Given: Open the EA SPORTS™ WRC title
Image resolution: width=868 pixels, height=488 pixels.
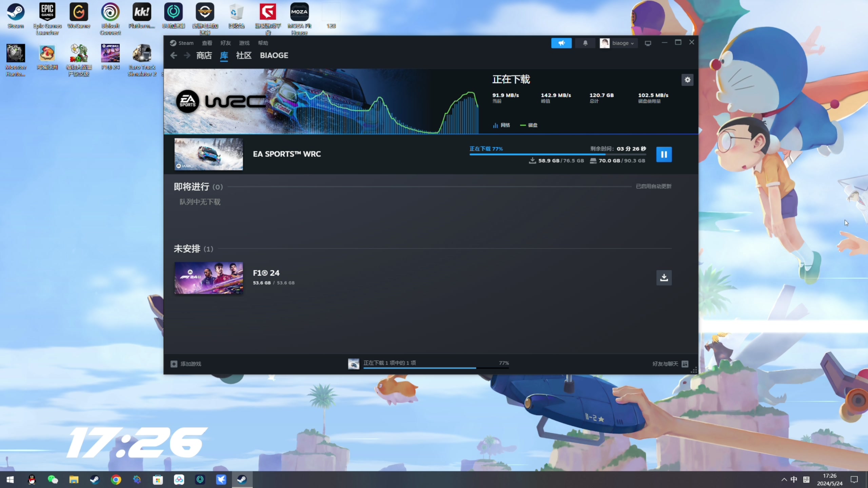Looking at the screenshot, I should pyautogui.click(x=287, y=154).
